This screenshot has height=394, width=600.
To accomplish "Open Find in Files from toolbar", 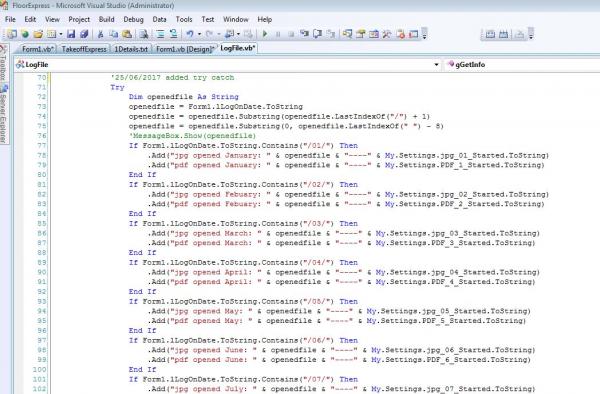I will pyautogui.click(x=144, y=34).
